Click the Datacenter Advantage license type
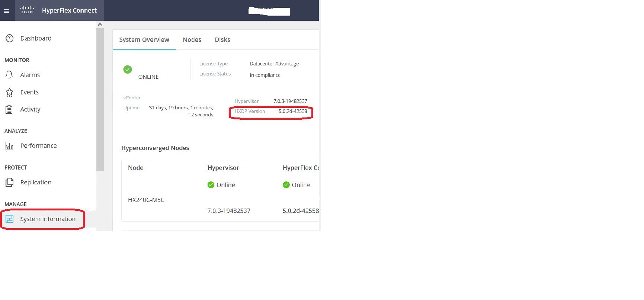 click(x=274, y=64)
